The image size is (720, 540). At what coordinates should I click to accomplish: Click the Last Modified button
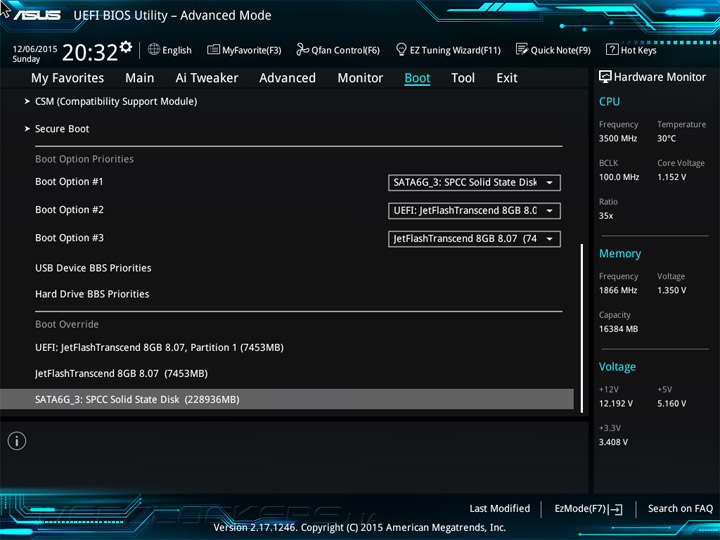click(500, 509)
